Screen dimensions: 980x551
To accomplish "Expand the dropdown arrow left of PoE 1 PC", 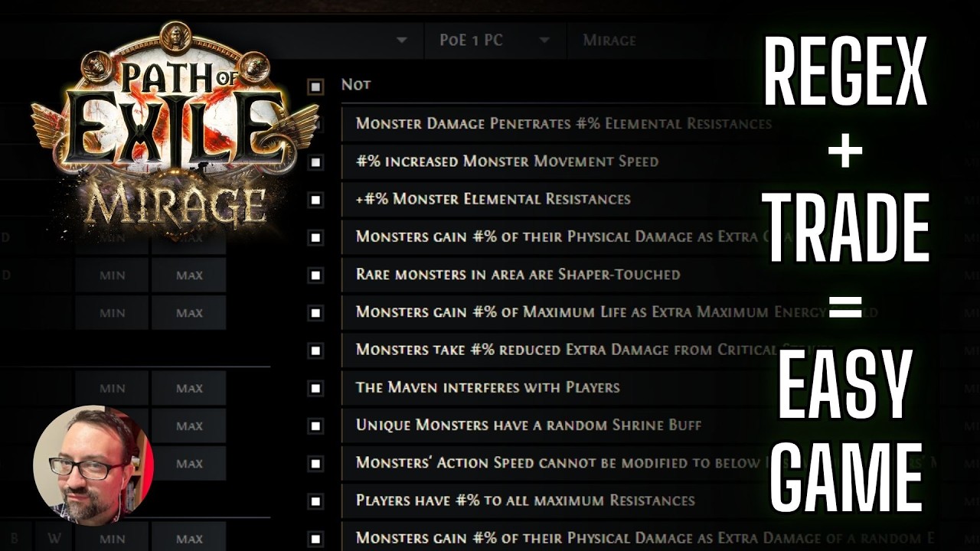I will 402,41.
